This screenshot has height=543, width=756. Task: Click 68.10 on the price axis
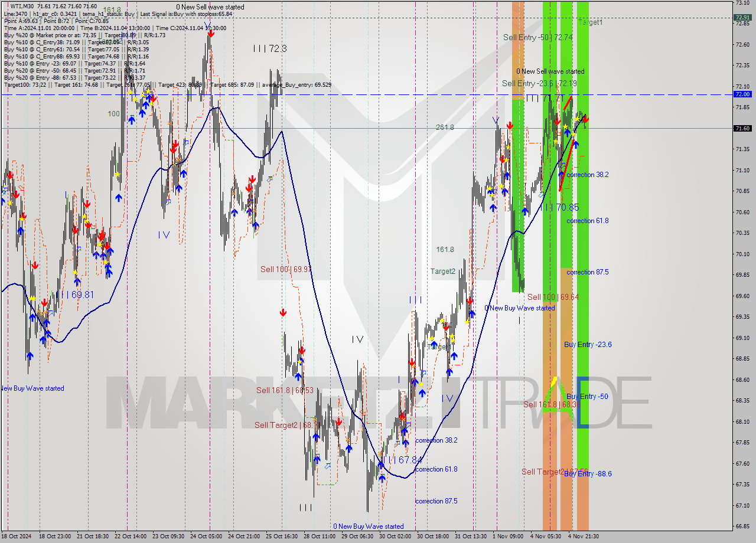742,422
